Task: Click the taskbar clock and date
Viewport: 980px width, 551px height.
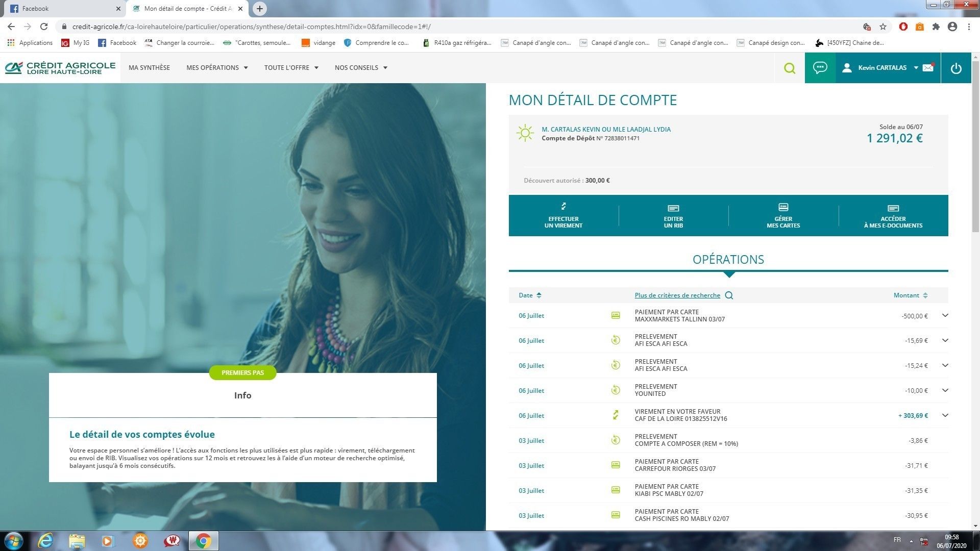Action: (951, 541)
